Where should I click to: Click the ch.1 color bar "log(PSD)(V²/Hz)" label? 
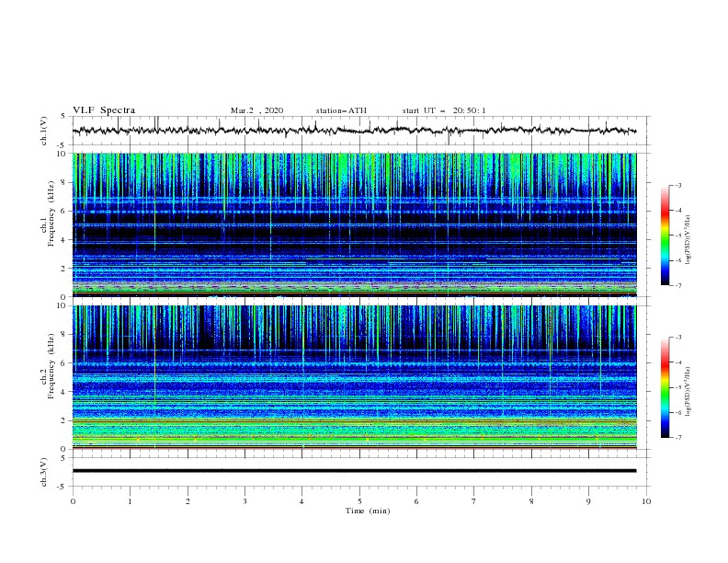pos(688,240)
